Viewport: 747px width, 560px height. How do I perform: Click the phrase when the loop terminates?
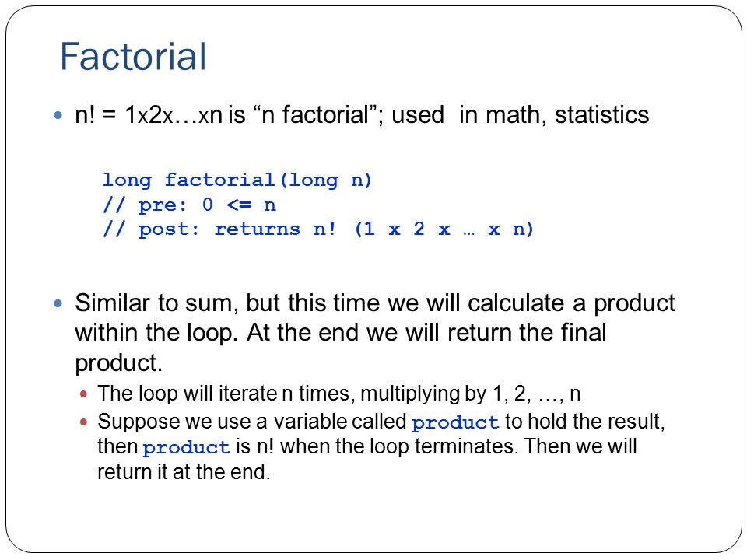(x=398, y=446)
